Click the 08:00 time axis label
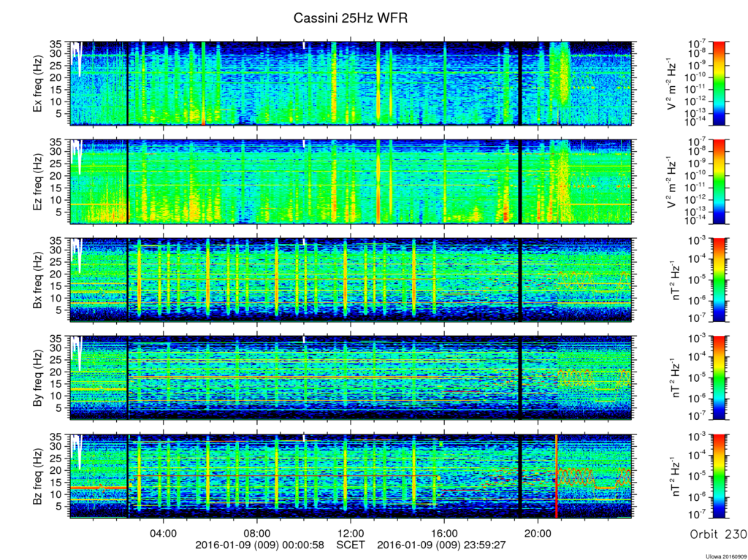The height and width of the screenshot is (560, 748). [x=257, y=533]
